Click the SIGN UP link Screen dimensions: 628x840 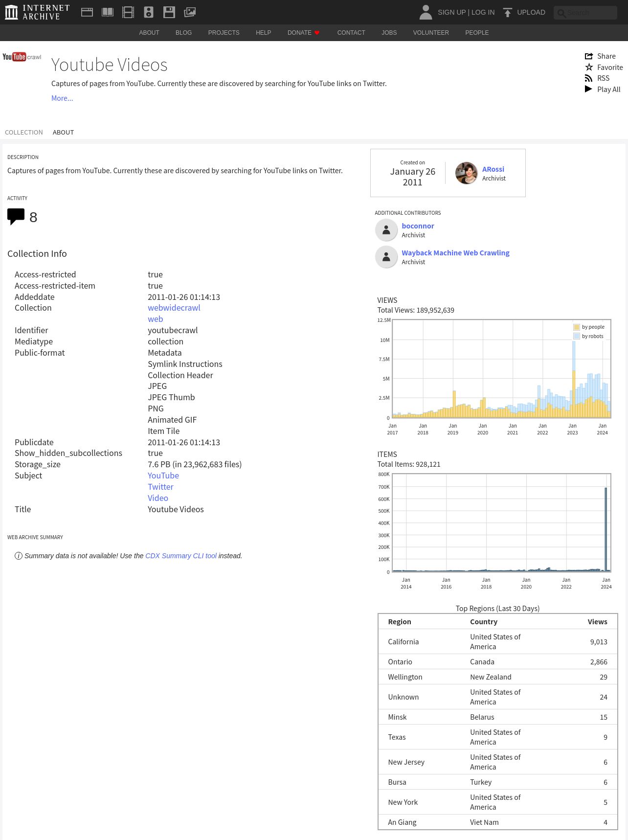pyautogui.click(x=451, y=12)
